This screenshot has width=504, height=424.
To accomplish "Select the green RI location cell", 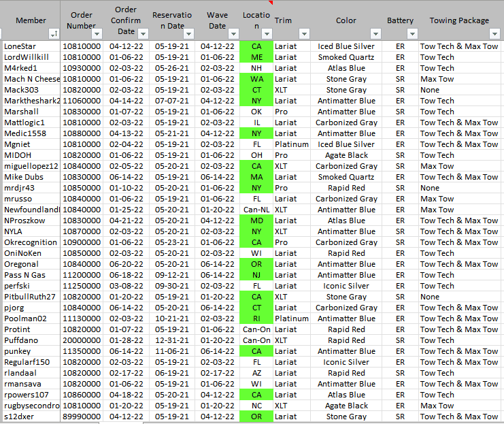I will 256,319.
